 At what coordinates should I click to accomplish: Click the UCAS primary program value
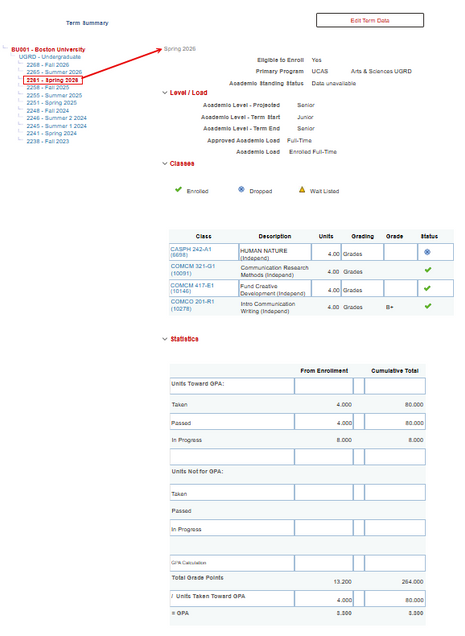pos(320,71)
